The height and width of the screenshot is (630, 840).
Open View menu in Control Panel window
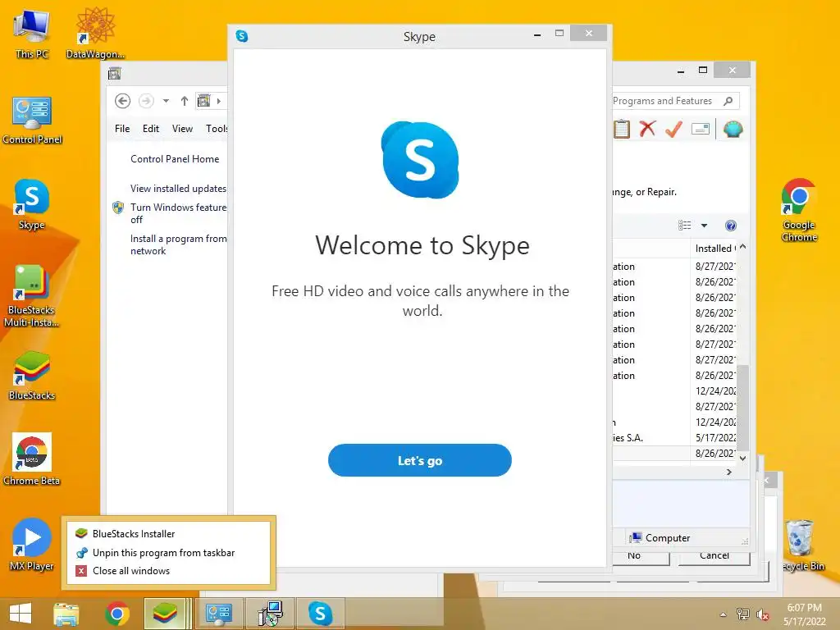tap(182, 129)
